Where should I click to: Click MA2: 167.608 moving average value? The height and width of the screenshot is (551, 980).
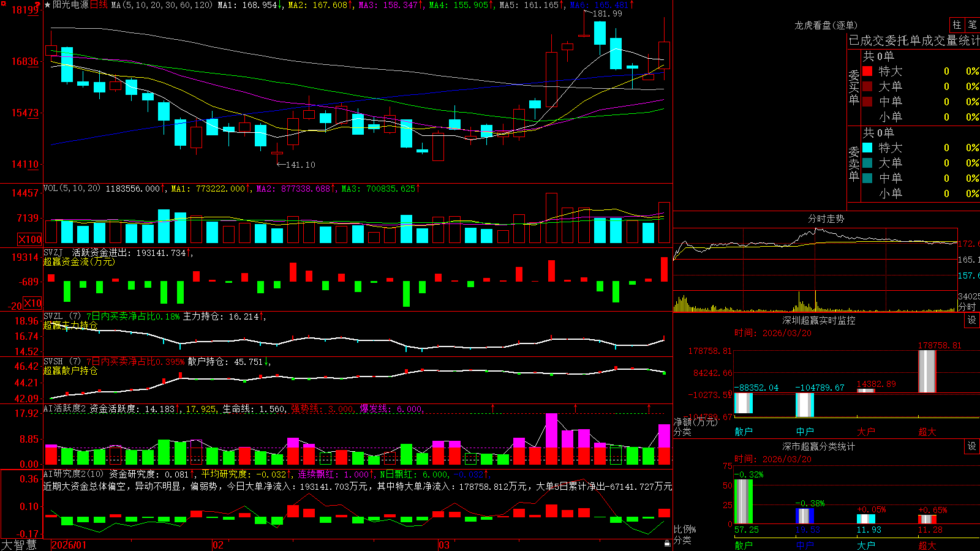click(318, 5)
